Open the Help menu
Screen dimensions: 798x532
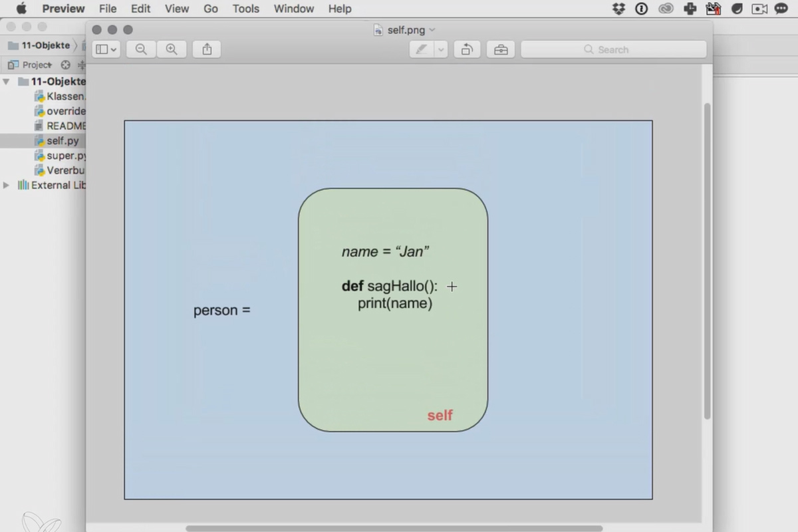click(340, 9)
